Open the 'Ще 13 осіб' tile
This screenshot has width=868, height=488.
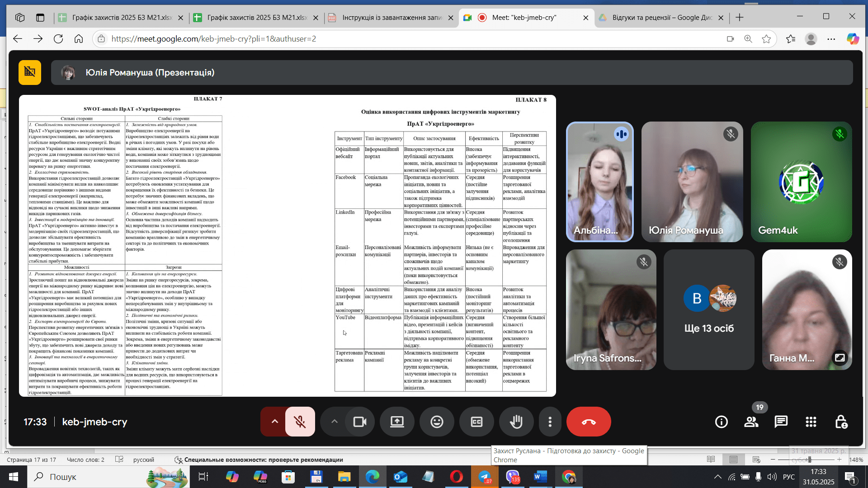(709, 310)
